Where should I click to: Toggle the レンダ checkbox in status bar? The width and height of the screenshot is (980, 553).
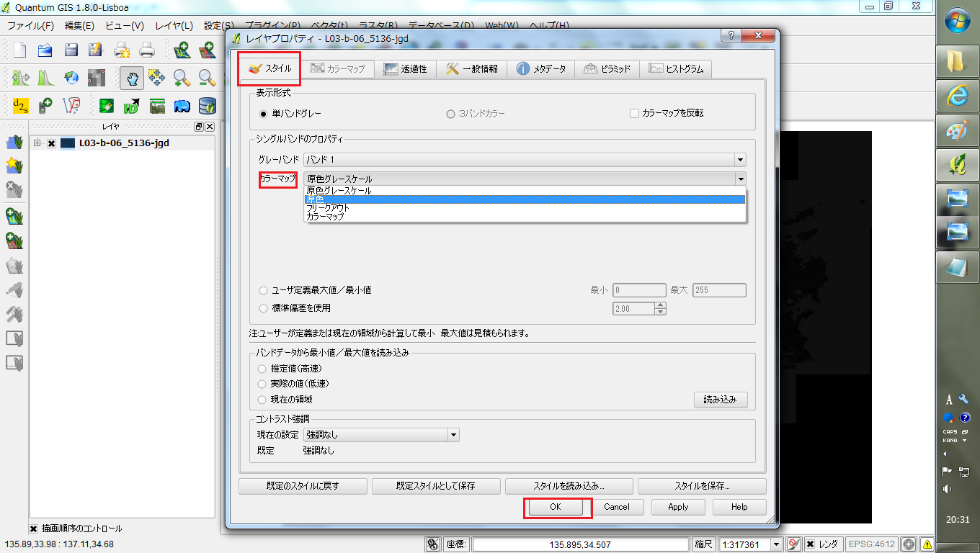pyautogui.click(x=811, y=545)
